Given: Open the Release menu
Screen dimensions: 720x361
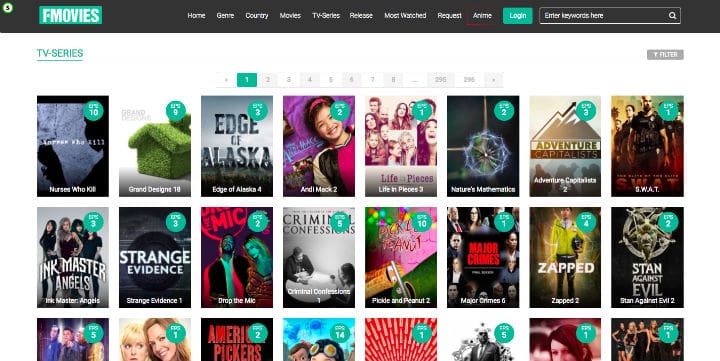Looking at the screenshot, I should [x=361, y=16].
